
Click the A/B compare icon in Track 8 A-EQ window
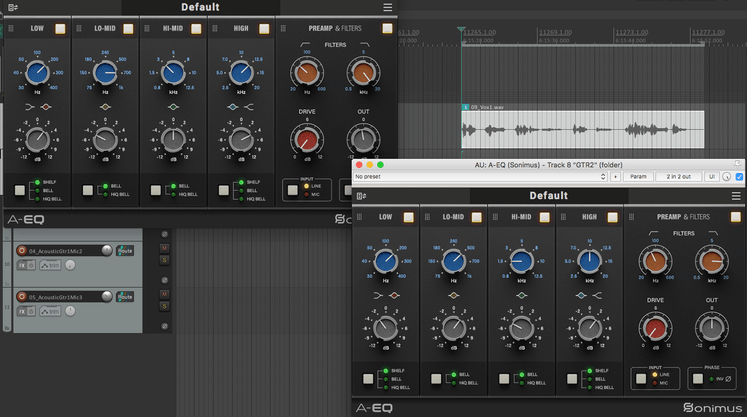point(361,196)
